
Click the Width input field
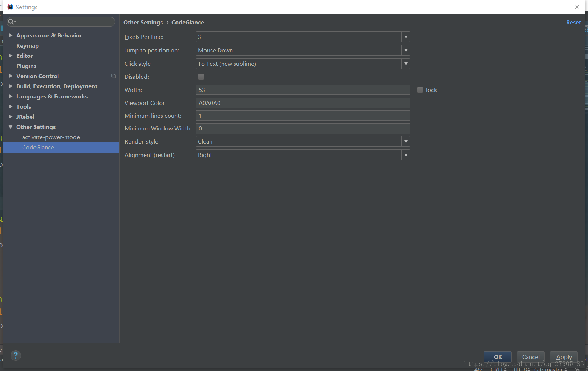tap(303, 90)
